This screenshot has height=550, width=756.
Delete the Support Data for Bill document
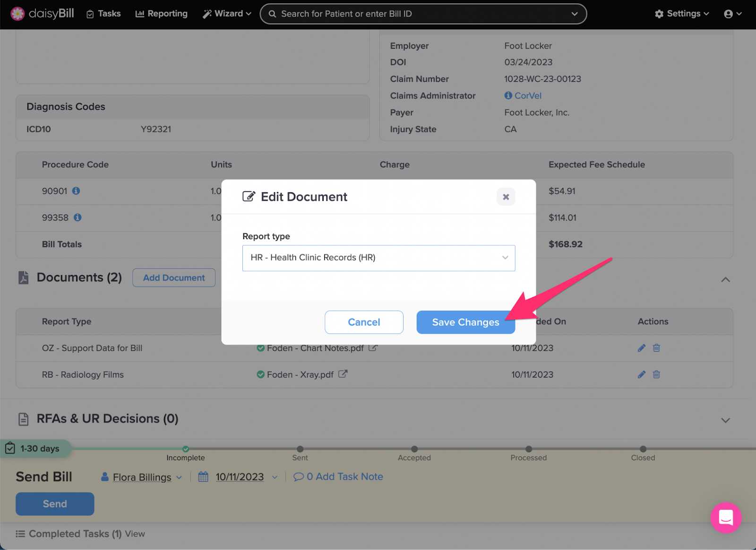pos(656,348)
